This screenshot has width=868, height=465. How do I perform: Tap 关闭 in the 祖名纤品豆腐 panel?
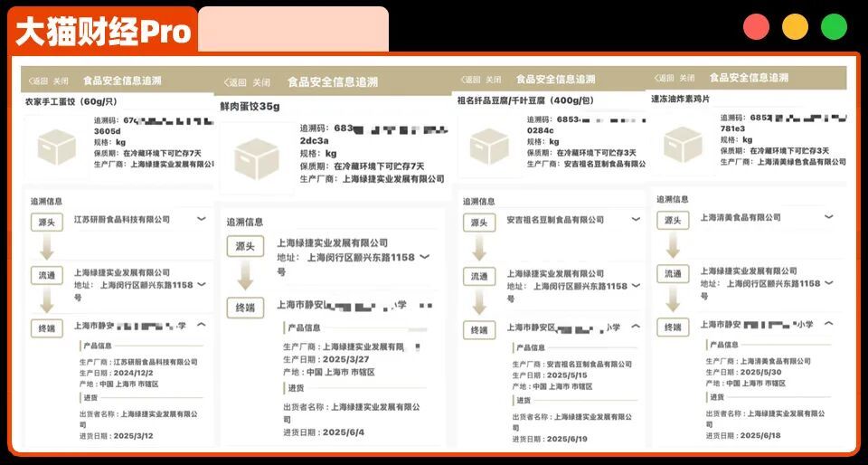point(494,80)
